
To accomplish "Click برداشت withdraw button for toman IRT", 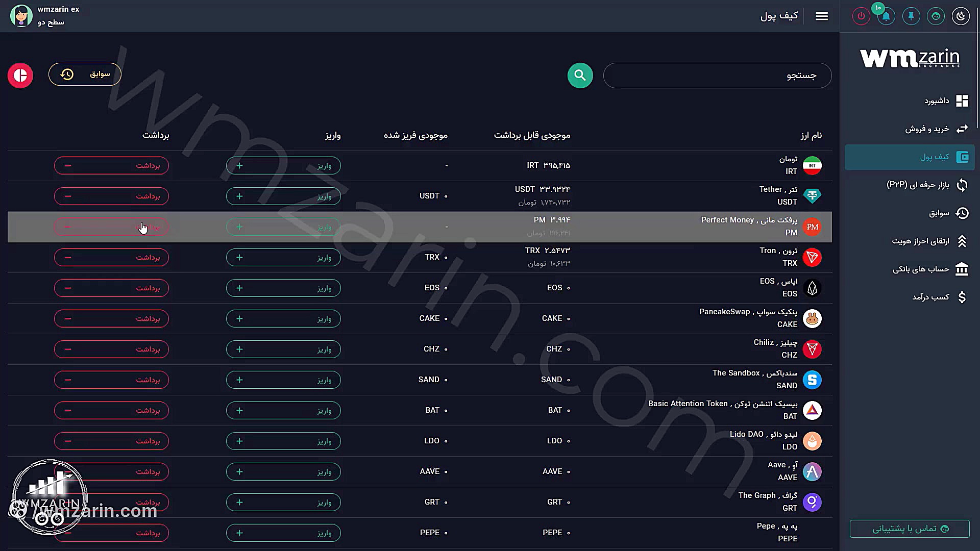I will point(111,165).
